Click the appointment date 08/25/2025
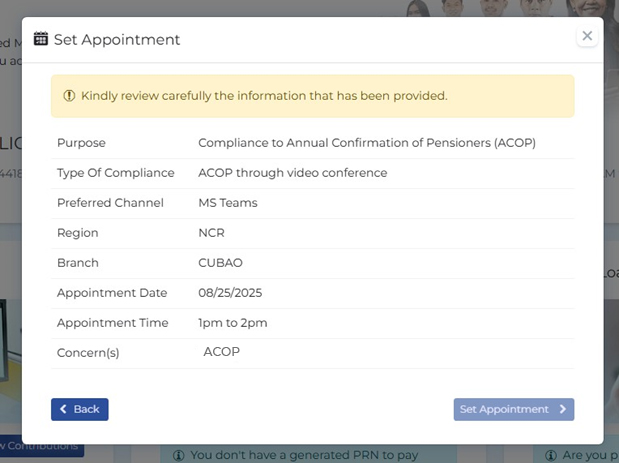This screenshot has height=463, width=619. pos(230,293)
